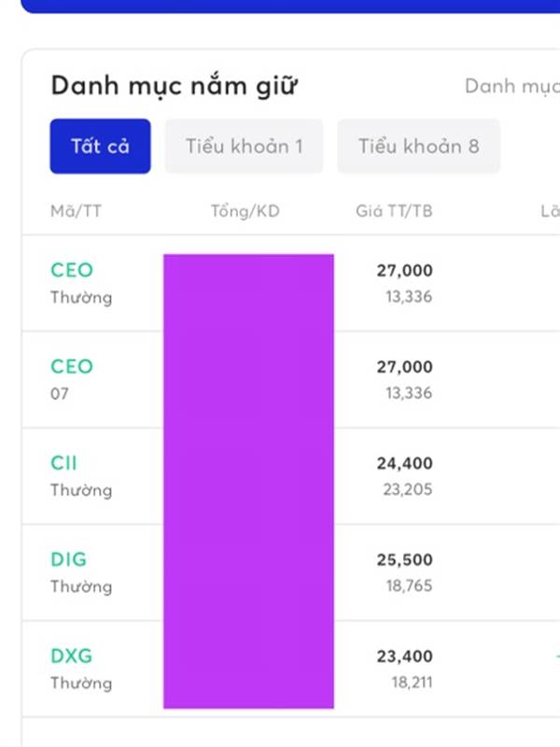Viewport: 560px width, 747px height.
Task: Click CII market price 24,400
Action: (404, 463)
